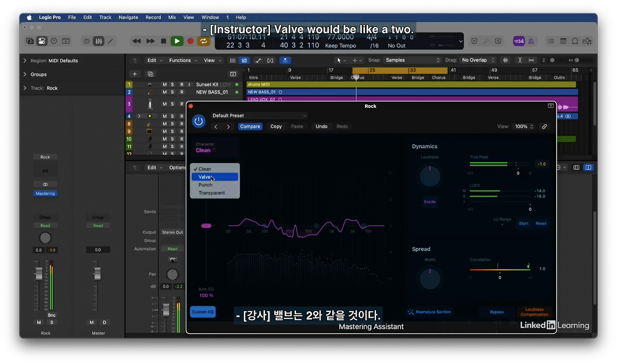Toggle the Flex mode icon
This screenshot has width=617, height=364.
click(x=270, y=60)
